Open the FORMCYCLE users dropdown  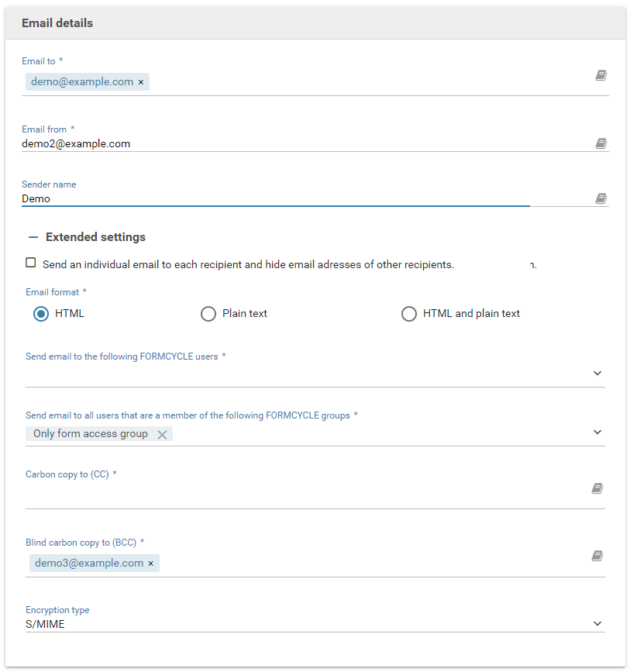597,373
